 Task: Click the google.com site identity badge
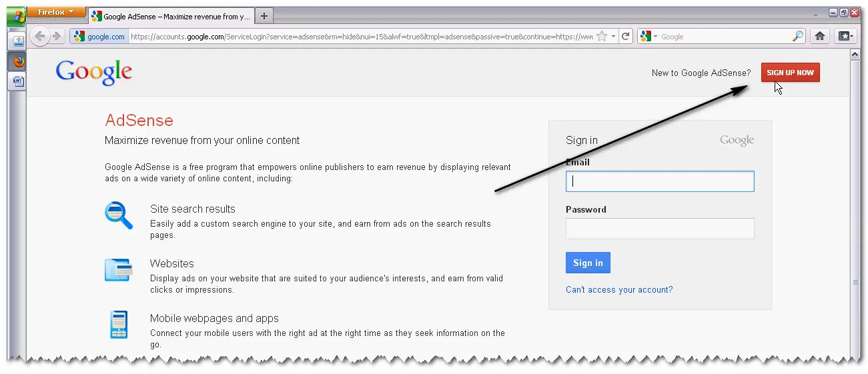click(99, 37)
